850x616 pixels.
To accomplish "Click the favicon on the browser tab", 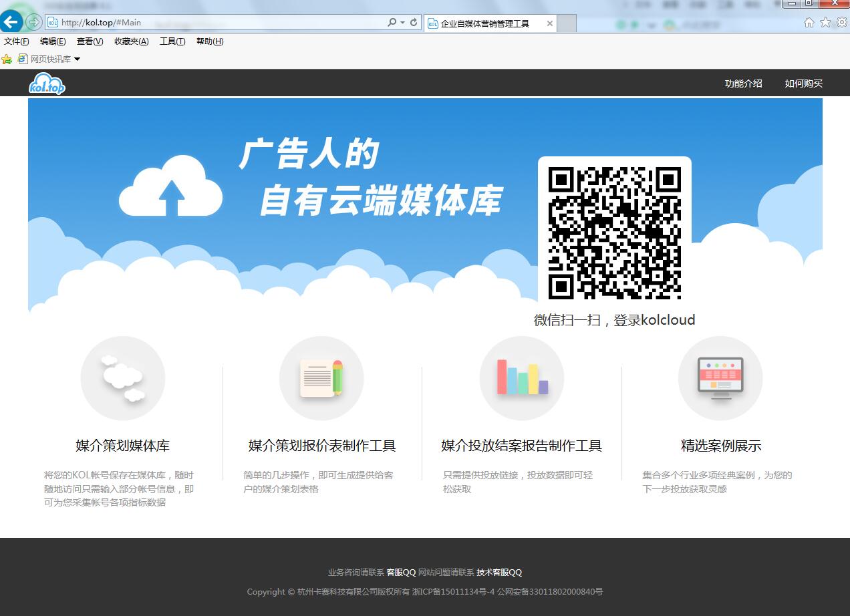I will click(x=432, y=23).
